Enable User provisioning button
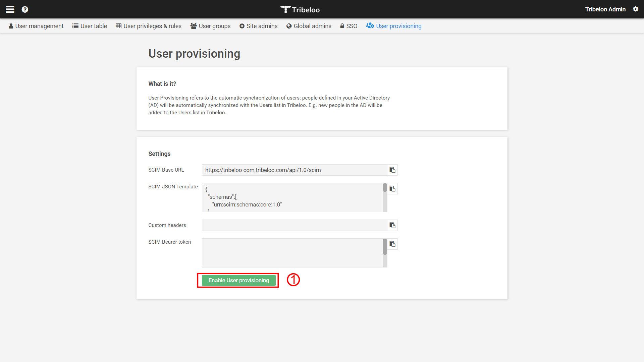 238,280
